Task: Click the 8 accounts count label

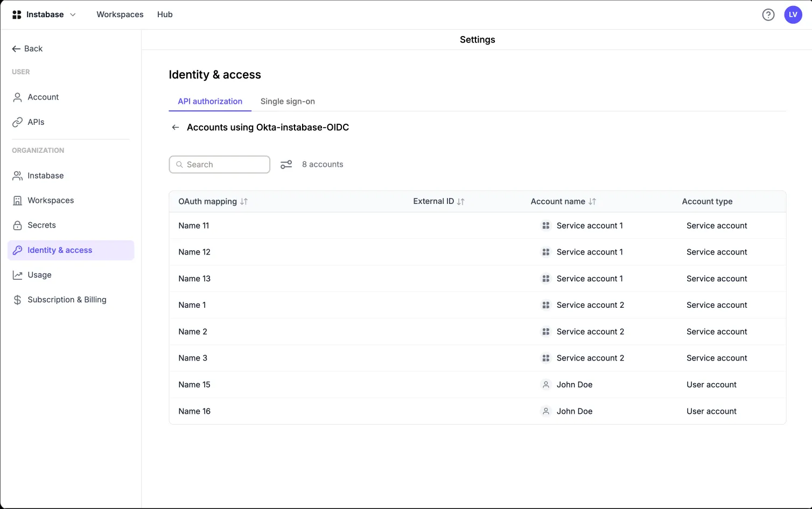Action: pos(323,165)
